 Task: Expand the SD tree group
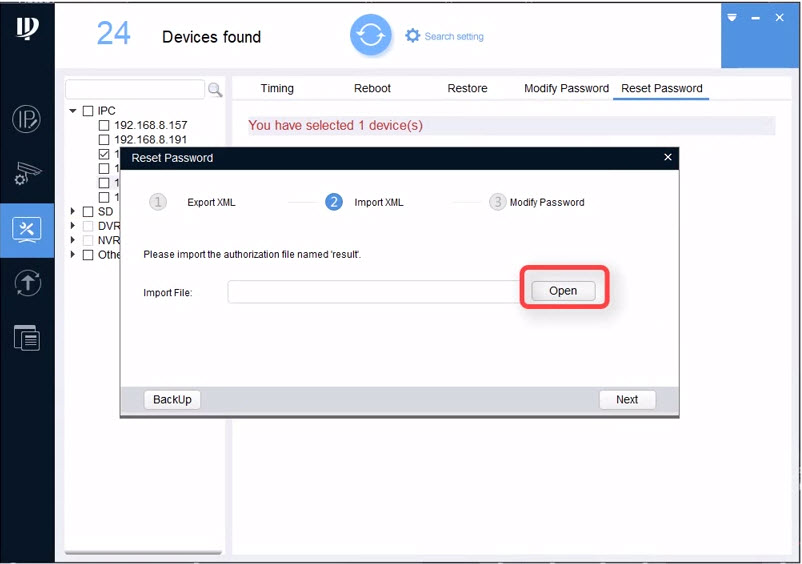pyautogui.click(x=73, y=212)
